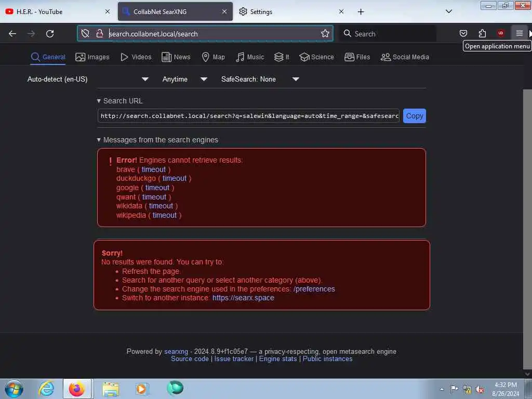532x399 pixels.
Task: Click Action Center flag tray icon
Action: (454, 389)
